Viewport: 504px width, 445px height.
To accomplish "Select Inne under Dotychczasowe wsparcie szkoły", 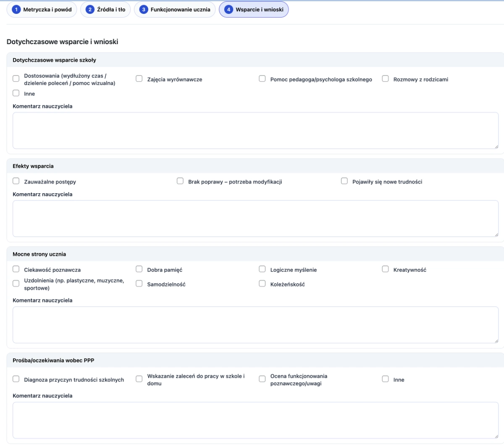I will [x=16, y=93].
